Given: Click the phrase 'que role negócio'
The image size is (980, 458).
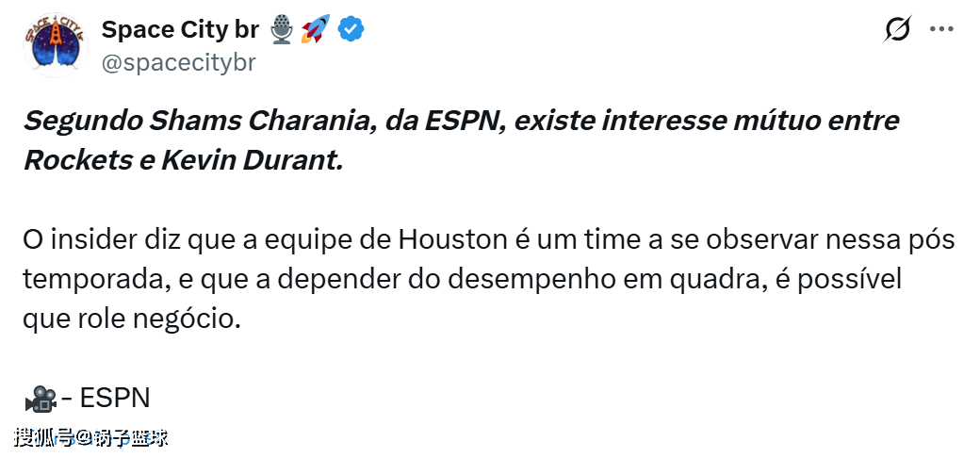Looking at the screenshot, I should tap(132, 319).
